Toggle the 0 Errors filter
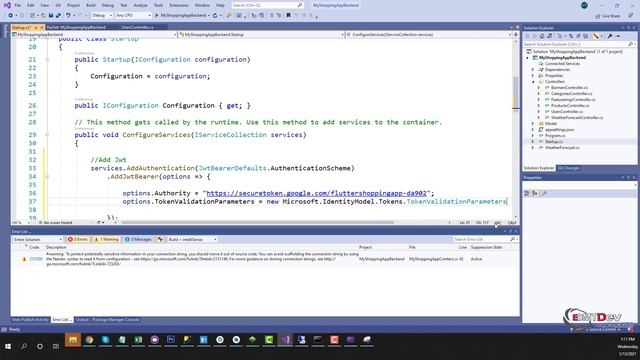Viewport: 640px width, 360px height. (78, 240)
